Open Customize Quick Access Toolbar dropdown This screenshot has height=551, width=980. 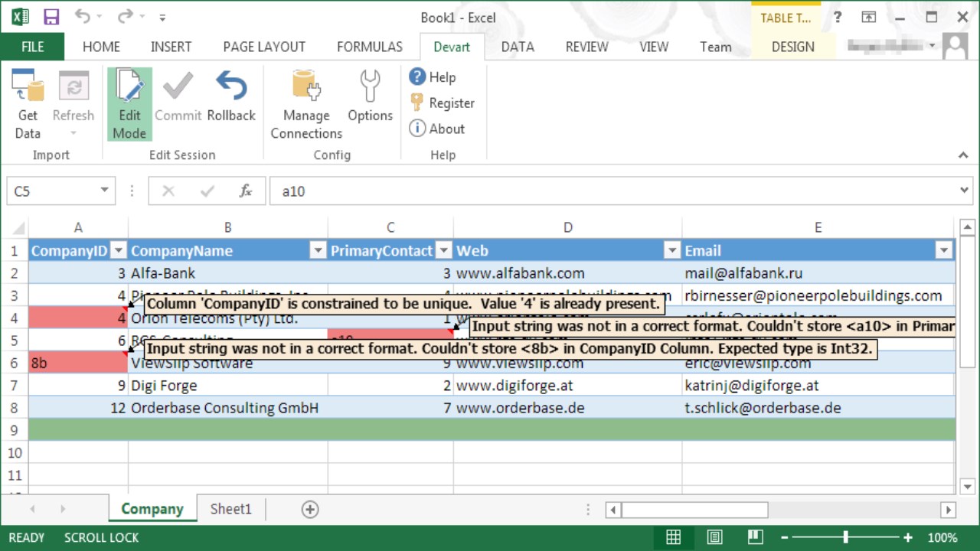pos(162,18)
